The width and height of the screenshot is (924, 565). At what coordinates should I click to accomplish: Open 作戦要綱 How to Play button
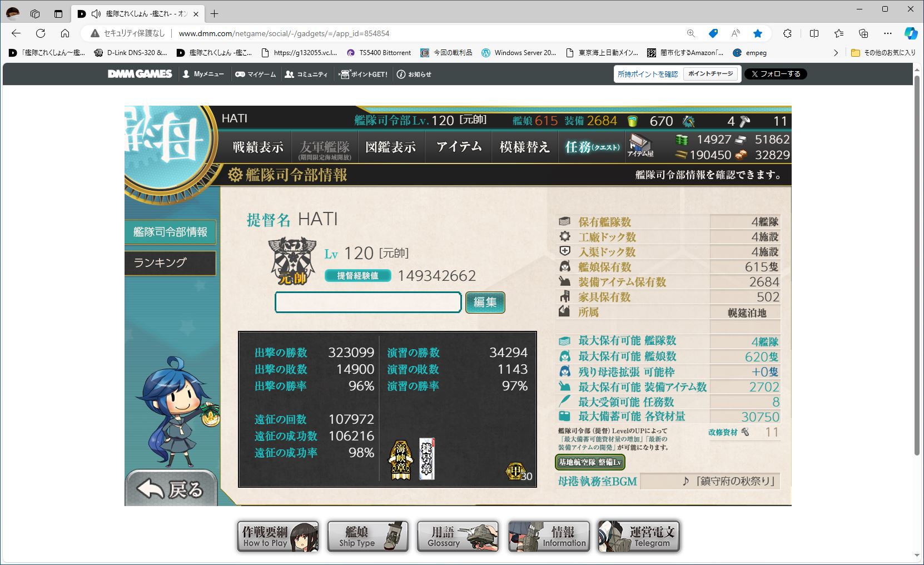pyautogui.click(x=278, y=536)
